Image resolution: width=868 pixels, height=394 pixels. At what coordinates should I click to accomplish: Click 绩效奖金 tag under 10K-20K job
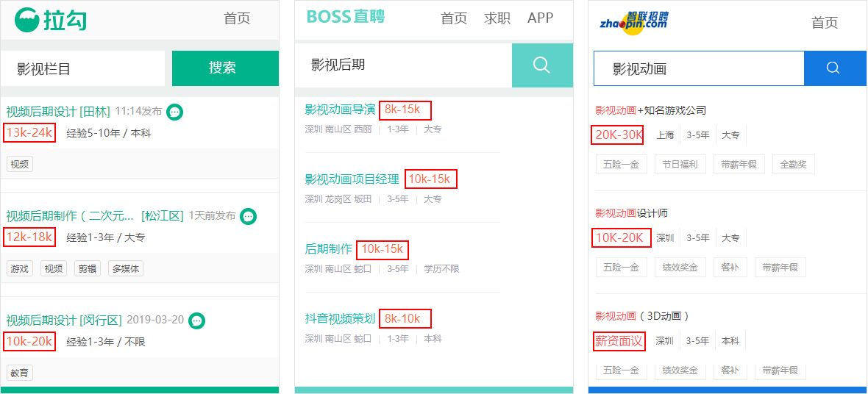click(680, 268)
